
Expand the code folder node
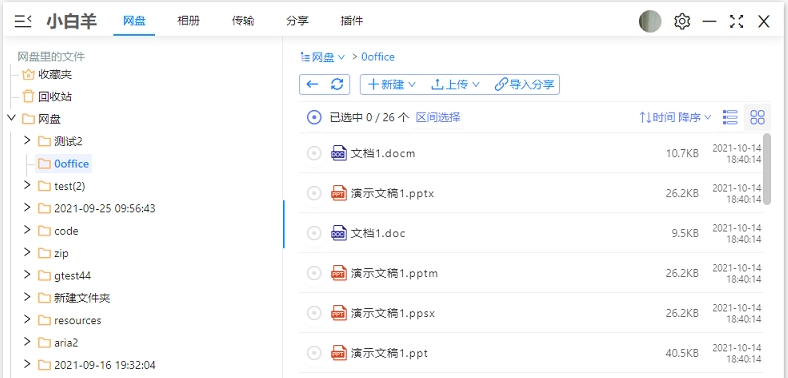(x=27, y=230)
